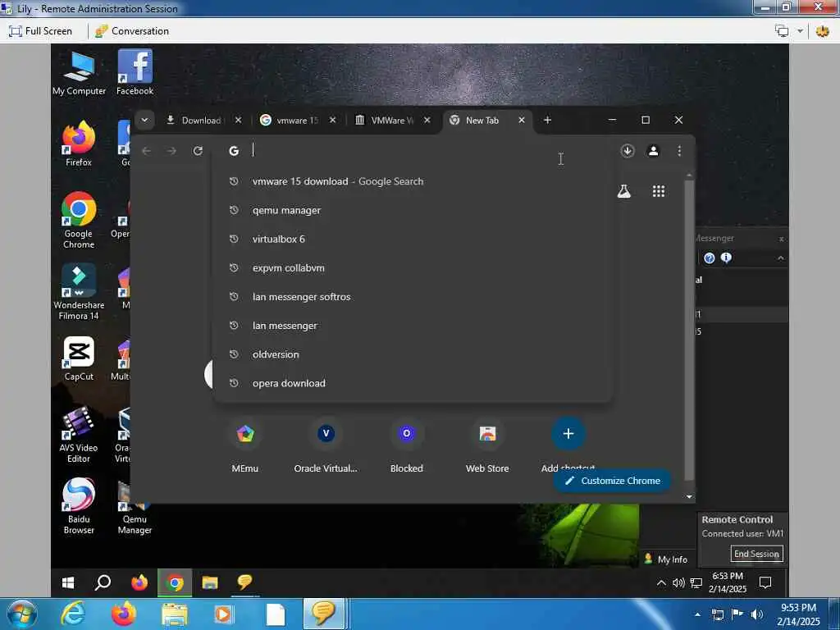Open Chrome downloads icon in toolbar
This screenshot has width=840, height=630.
point(628,151)
